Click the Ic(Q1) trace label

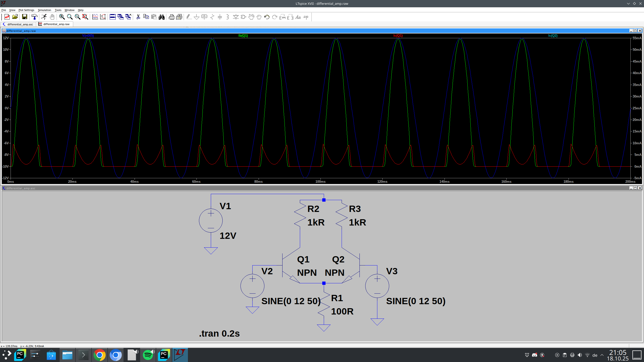398,35
